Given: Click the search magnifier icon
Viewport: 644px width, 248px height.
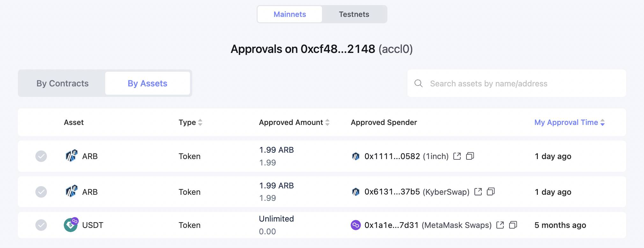Looking at the screenshot, I should [x=419, y=84].
